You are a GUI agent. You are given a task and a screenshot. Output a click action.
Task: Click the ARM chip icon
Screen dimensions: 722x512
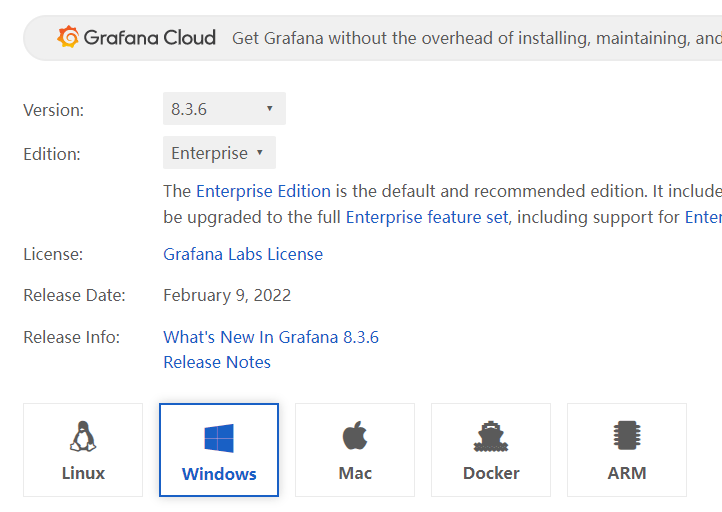tap(627, 436)
